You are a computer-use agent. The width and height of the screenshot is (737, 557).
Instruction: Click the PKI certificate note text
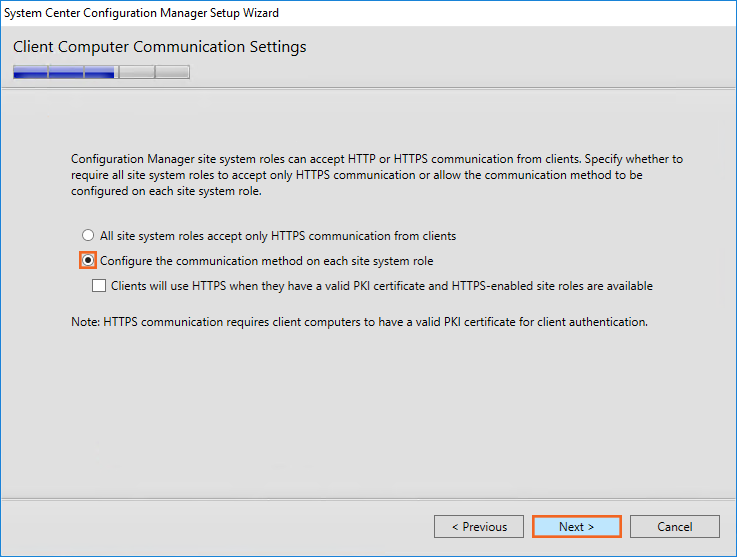pyautogui.click(x=360, y=322)
